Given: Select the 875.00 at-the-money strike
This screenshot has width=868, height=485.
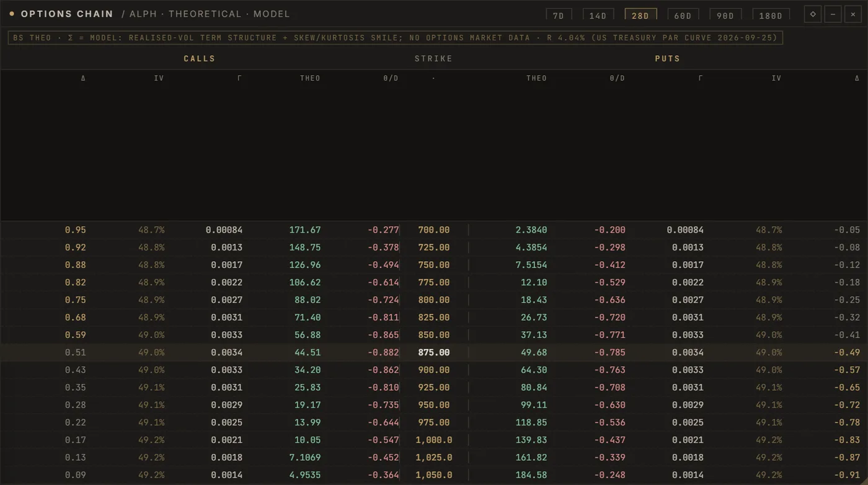Looking at the screenshot, I should (x=434, y=352).
